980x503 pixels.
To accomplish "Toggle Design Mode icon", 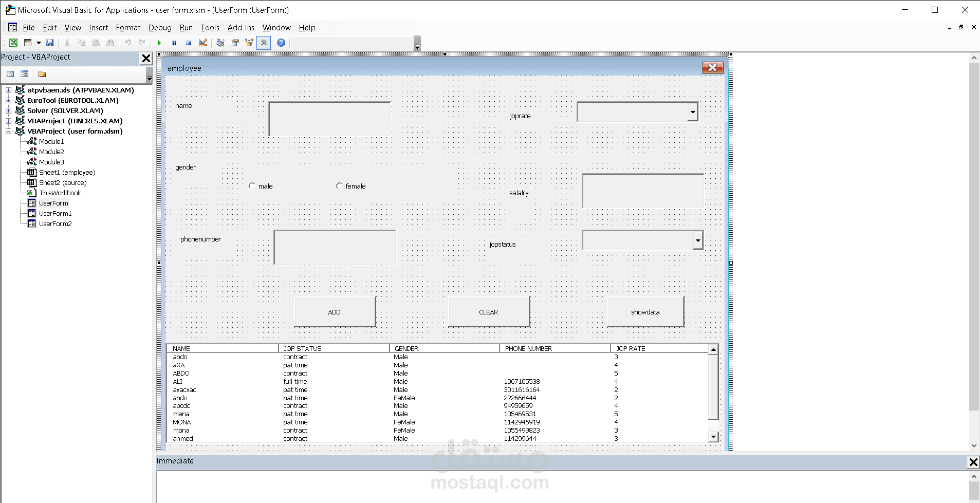I will [x=203, y=43].
